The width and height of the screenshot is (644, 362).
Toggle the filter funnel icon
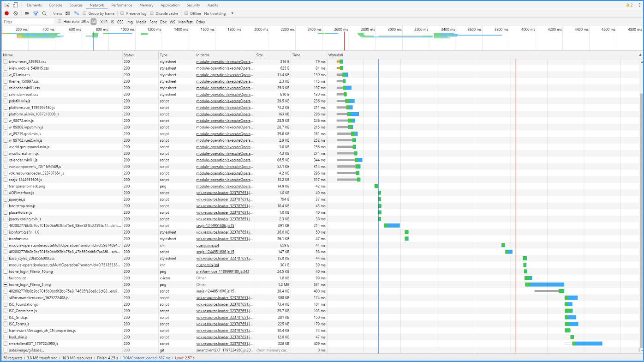[36, 13]
